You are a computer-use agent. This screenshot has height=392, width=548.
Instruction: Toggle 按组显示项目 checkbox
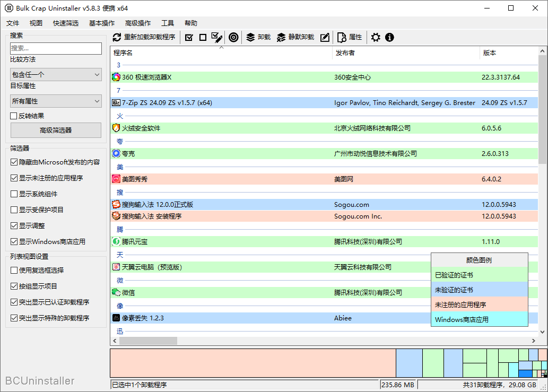pyautogui.click(x=14, y=286)
